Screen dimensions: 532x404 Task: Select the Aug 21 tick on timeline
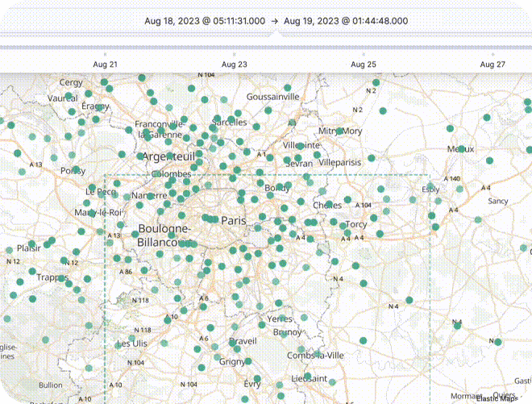point(106,64)
